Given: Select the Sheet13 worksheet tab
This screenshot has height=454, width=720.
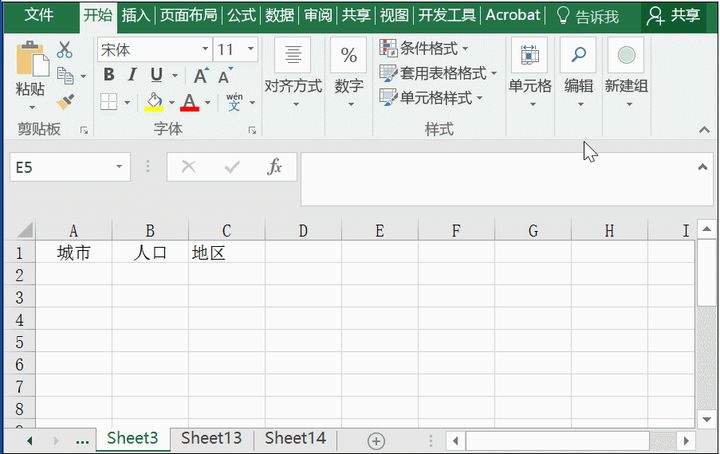Looking at the screenshot, I should pyautogui.click(x=211, y=438).
